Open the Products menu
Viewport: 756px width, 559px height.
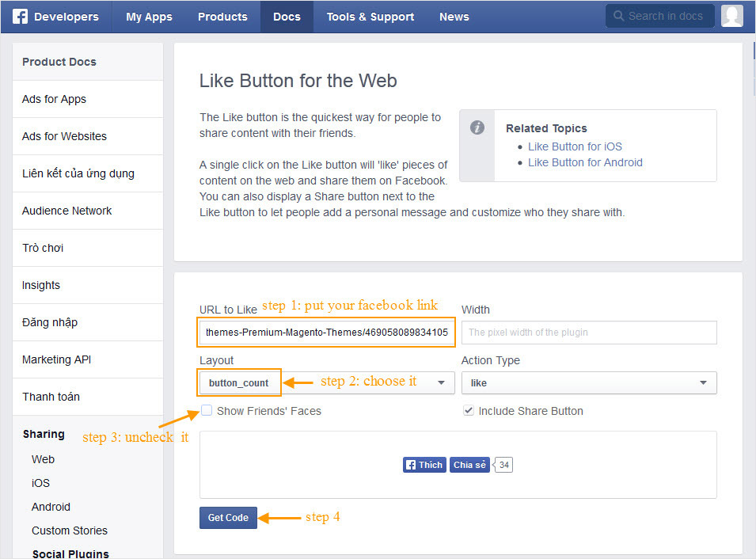pos(222,17)
